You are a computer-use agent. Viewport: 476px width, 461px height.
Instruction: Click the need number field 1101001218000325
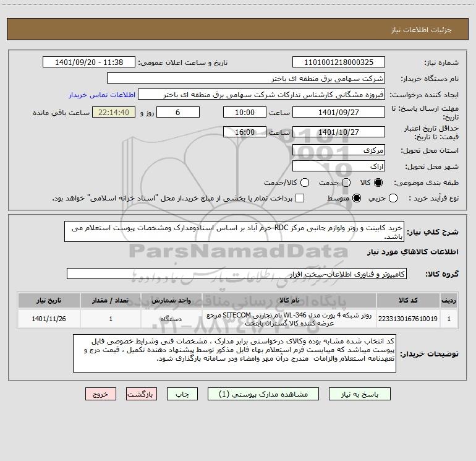[x=339, y=62]
